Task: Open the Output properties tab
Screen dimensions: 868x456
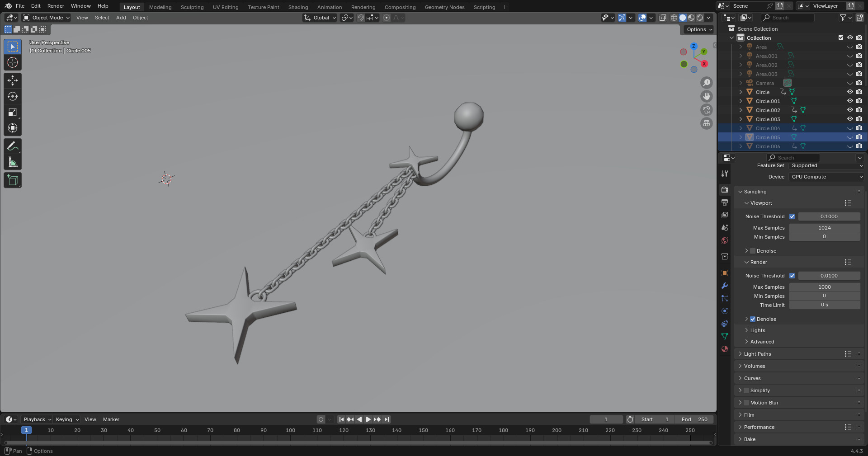Action: click(725, 202)
